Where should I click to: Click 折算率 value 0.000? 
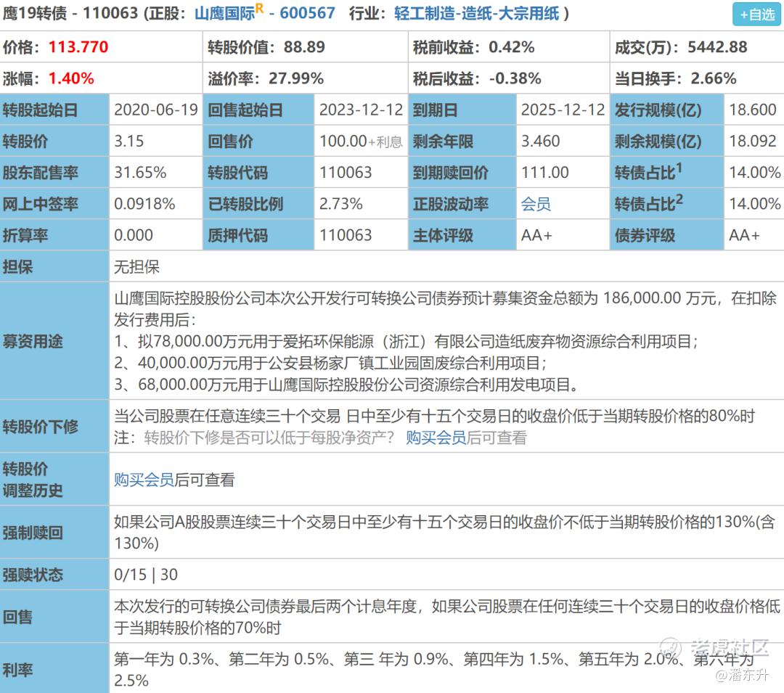point(134,235)
